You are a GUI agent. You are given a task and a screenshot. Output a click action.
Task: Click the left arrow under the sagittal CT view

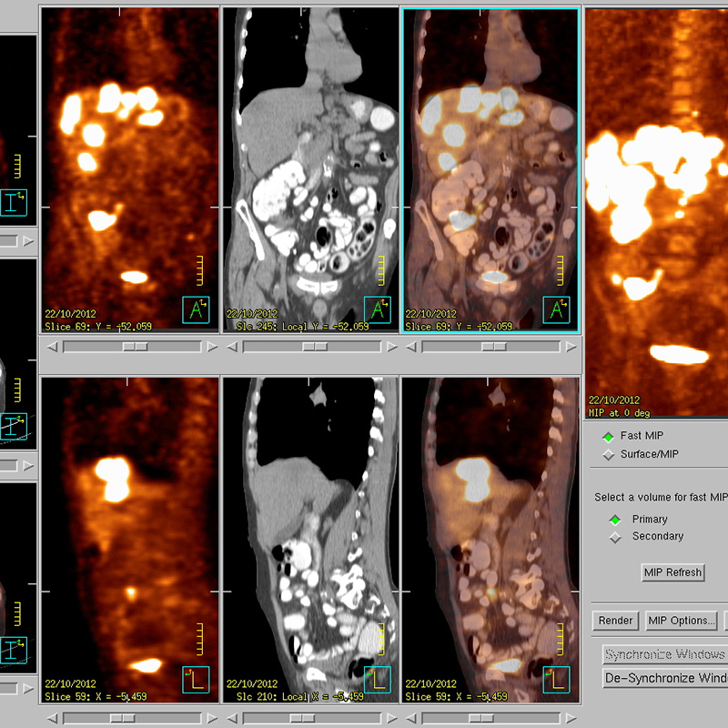click(232, 718)
